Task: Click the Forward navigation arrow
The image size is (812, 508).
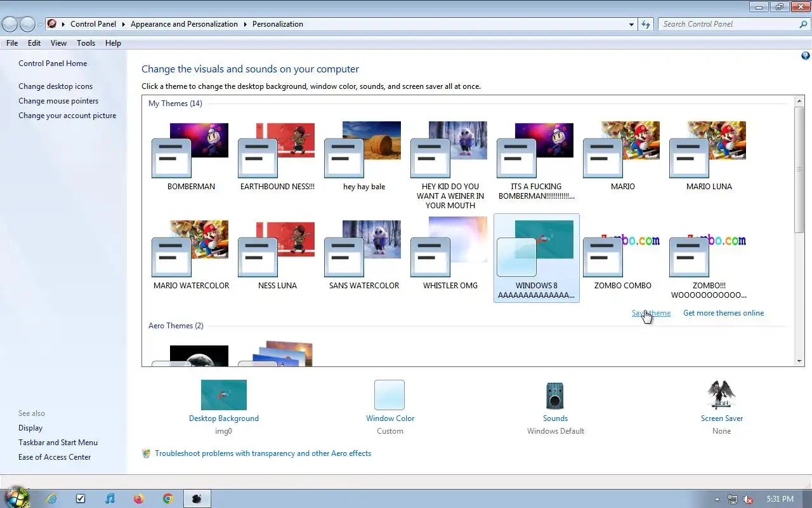Action: click(x=27, y=24)
